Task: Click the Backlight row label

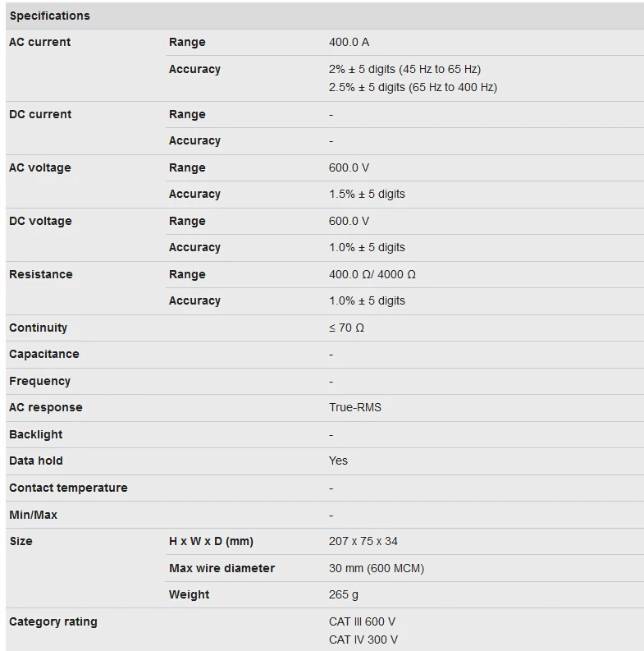Action: [x=35, y=434]
